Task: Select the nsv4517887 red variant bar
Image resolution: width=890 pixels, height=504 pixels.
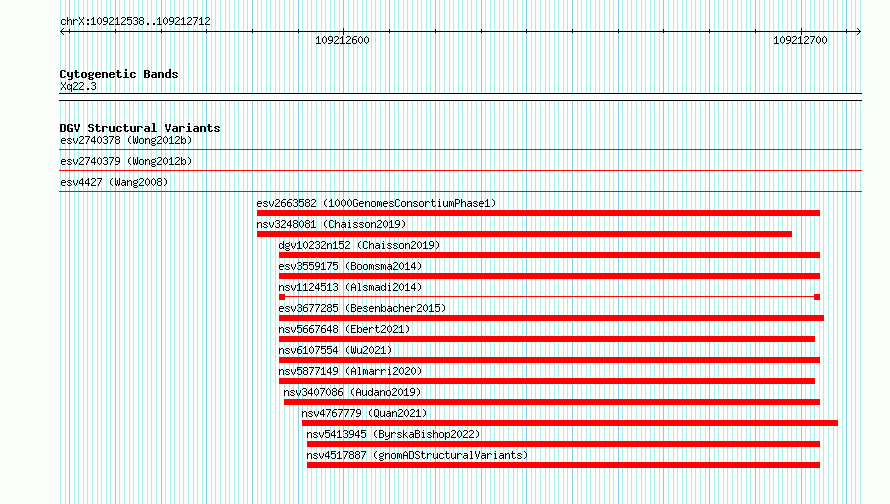Action: pyautogui.click(x=564, y=465)
